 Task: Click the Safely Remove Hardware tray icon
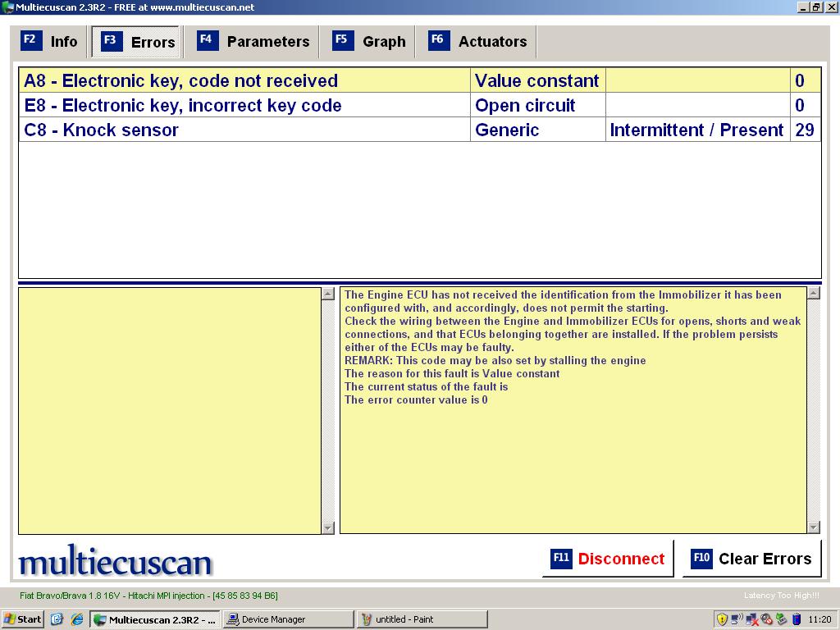(781, 619)
